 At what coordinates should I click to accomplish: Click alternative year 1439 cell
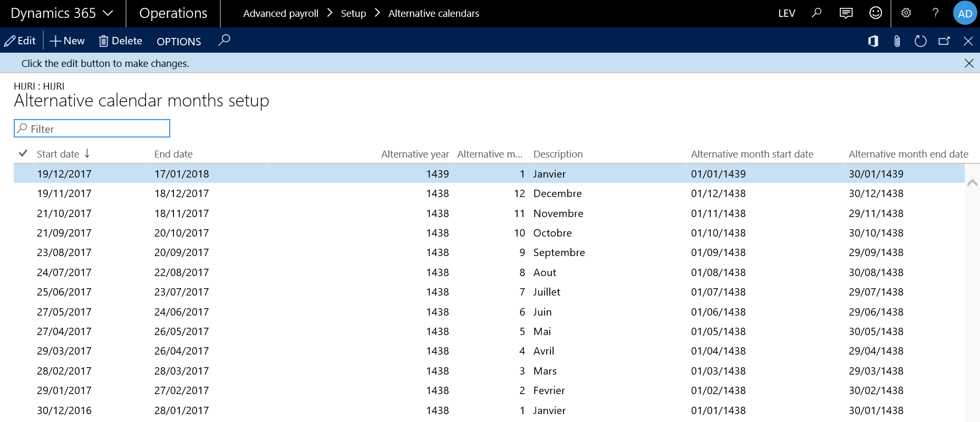click(x=438, y=174)
